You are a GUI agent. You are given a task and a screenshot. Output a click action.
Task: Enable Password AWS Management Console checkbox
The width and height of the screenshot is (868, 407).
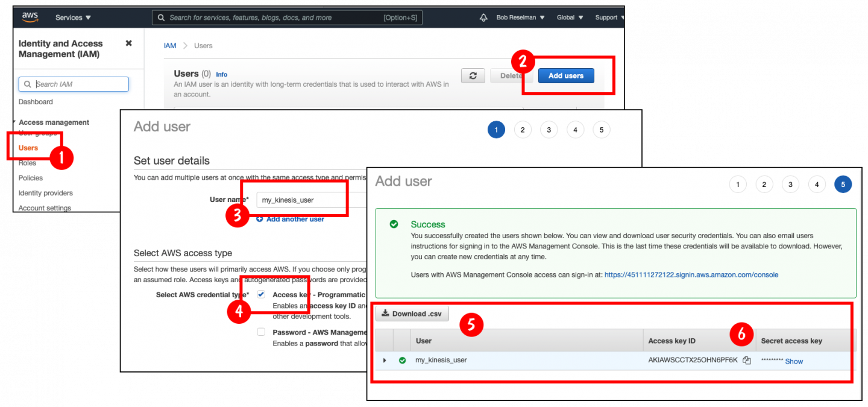(261, 332)
